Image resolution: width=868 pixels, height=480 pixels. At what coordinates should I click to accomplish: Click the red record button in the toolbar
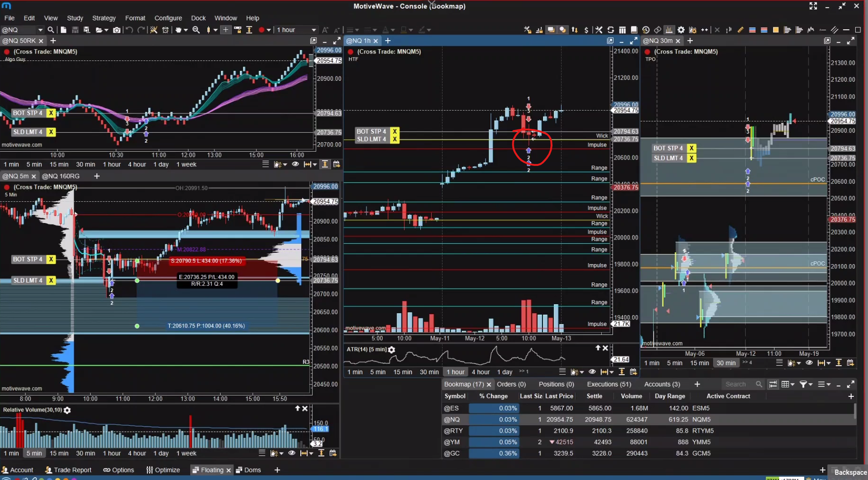(261, 30)
